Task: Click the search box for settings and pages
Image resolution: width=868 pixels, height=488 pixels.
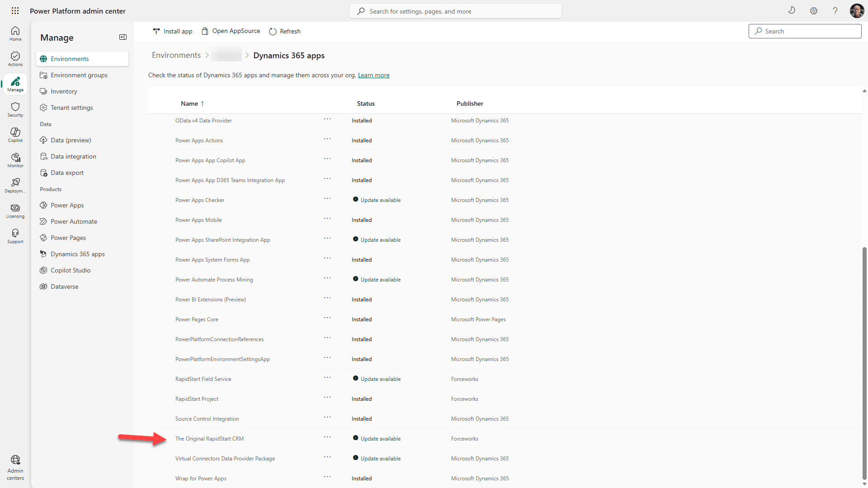Action: click(x=455, y=11)
